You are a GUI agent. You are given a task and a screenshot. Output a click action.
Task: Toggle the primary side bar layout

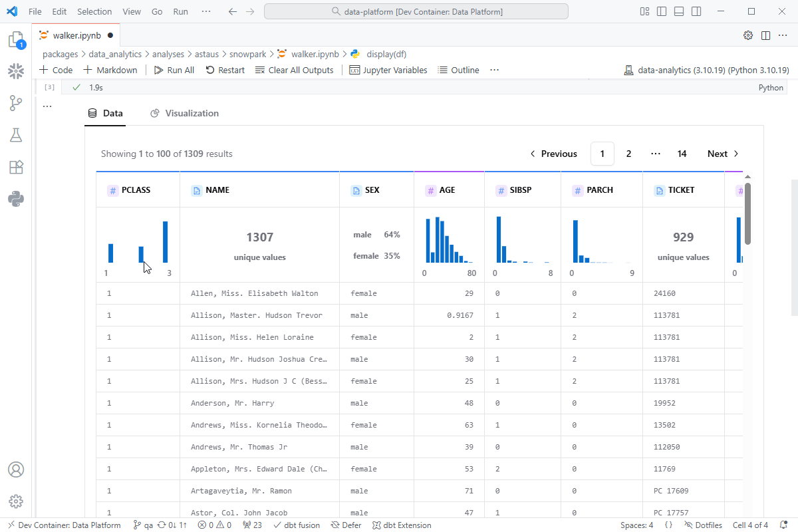tap(662, 11)
